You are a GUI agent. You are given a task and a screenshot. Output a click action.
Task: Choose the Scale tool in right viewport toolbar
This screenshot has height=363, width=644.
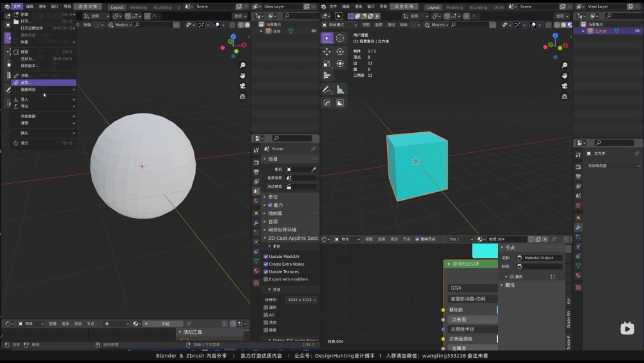327,64
